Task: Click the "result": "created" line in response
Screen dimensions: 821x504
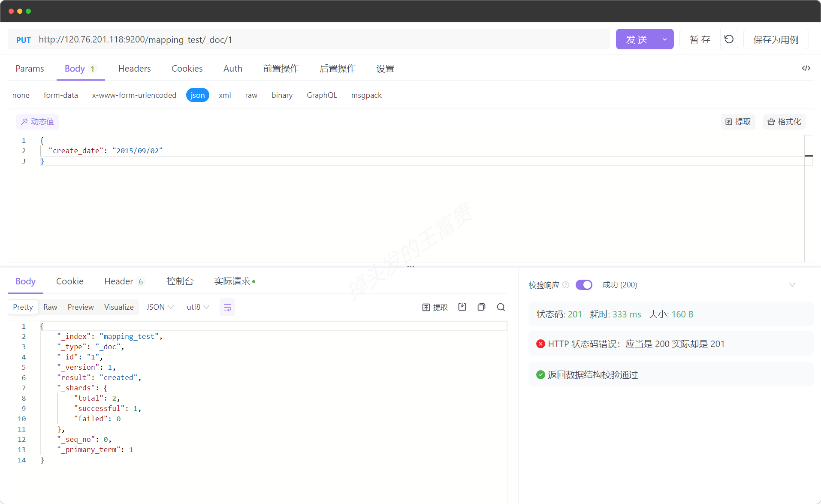Action: point(99,377)
